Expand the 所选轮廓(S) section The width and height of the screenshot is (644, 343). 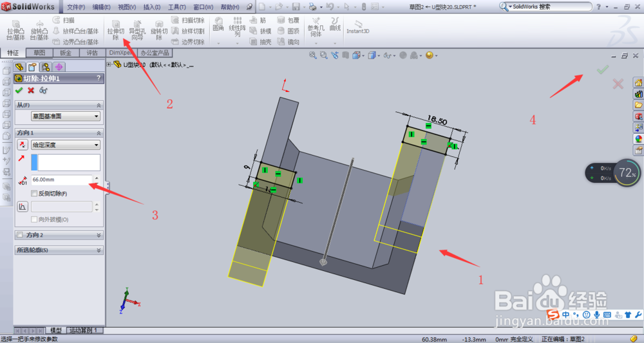(x=99, y=250)
